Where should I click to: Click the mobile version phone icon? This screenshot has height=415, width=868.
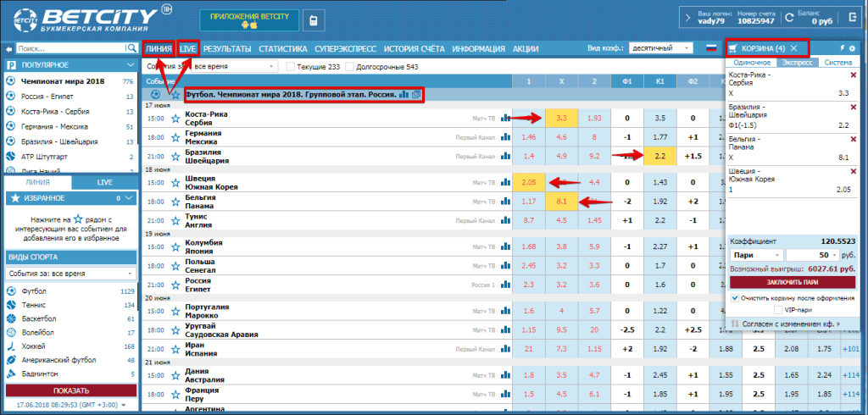pyautogui.click(x=291, y=19)
